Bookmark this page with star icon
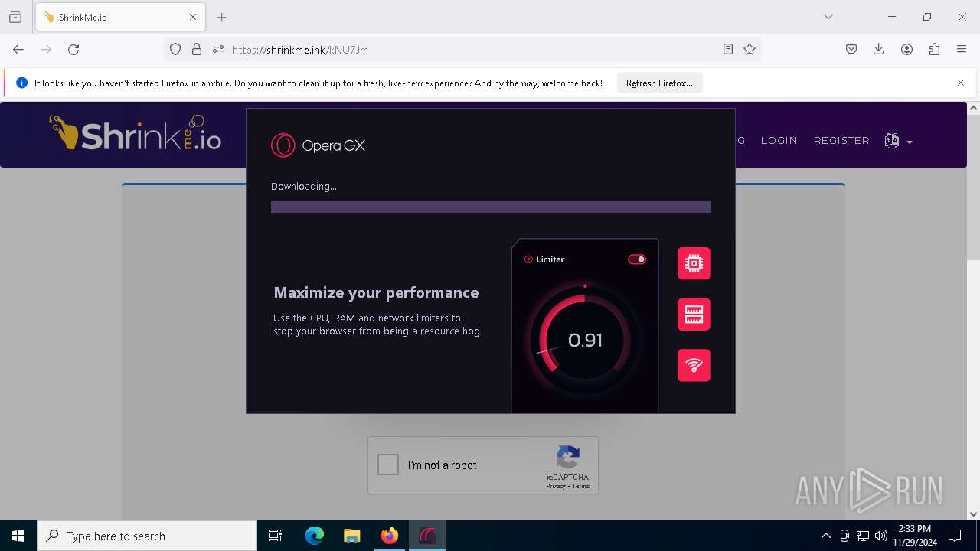 point(750,49)
